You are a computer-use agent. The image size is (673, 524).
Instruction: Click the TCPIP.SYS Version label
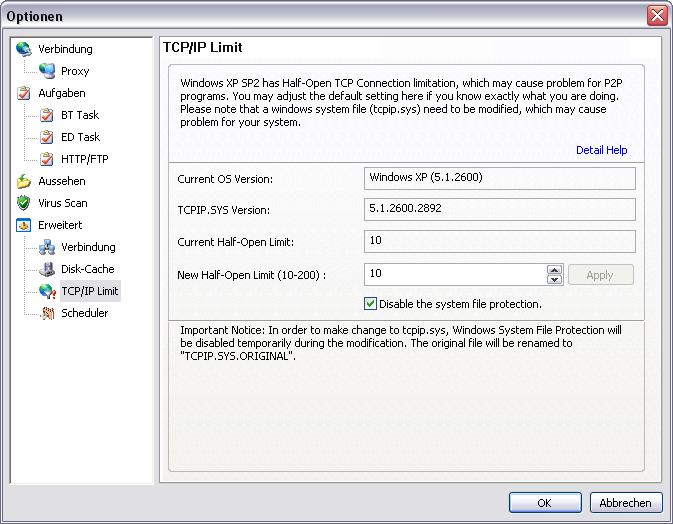point(224,210)
